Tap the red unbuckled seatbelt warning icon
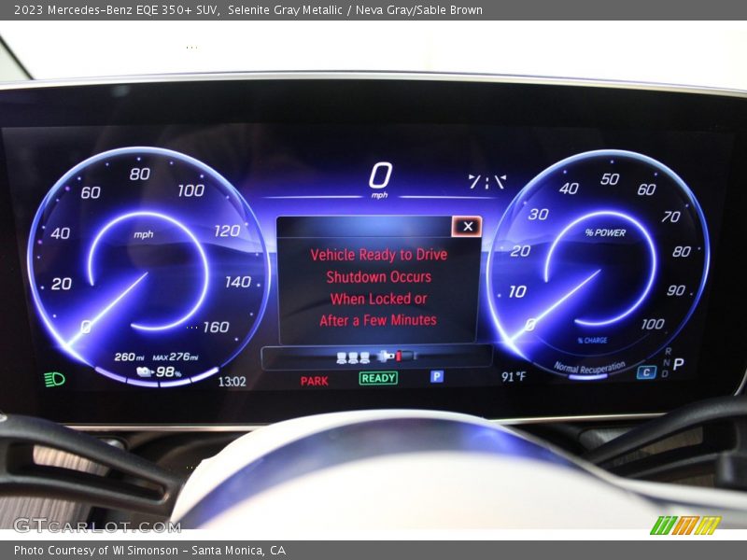747x560 pixels. click(x=398, y=356)
